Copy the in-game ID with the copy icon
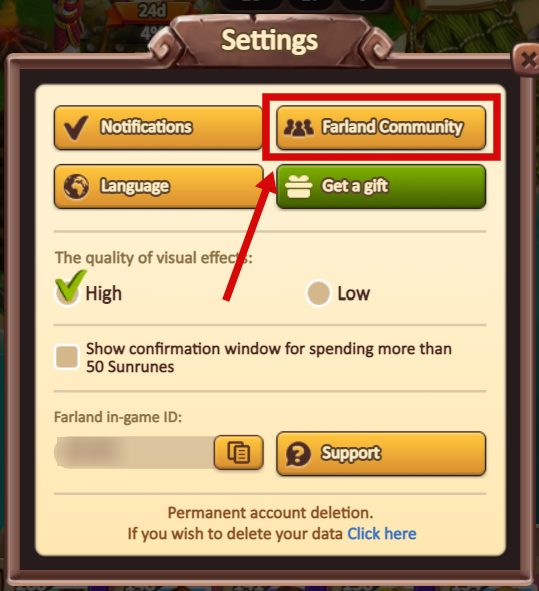539x591 pixels. (x=239, y=452)
